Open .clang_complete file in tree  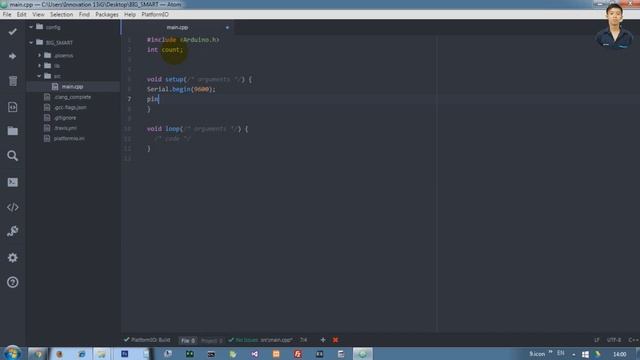pos(72,97)
